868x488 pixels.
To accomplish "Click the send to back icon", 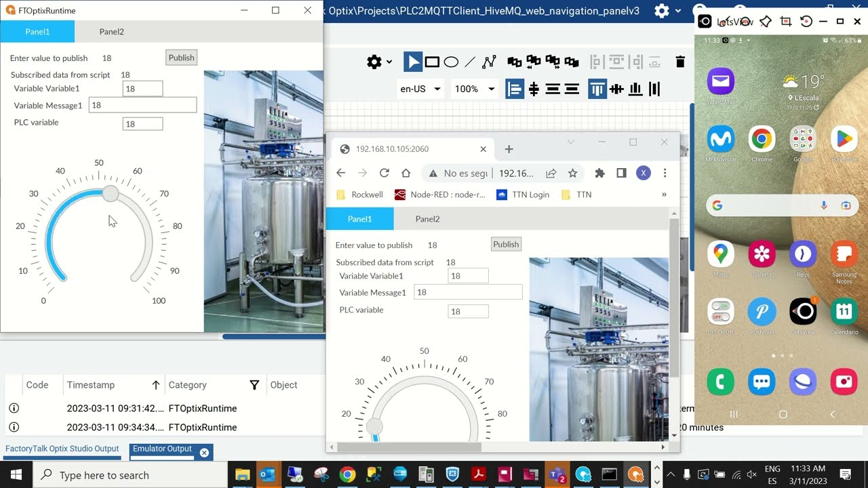I will 572,62.
